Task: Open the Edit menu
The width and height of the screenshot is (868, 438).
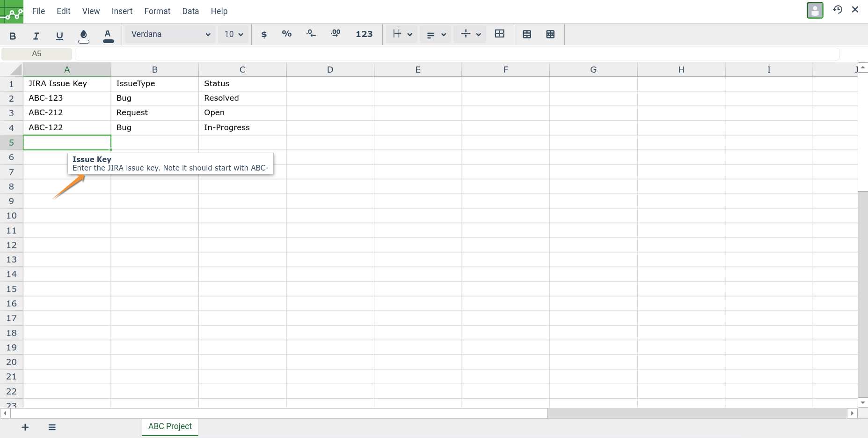Action: [64, 11]
